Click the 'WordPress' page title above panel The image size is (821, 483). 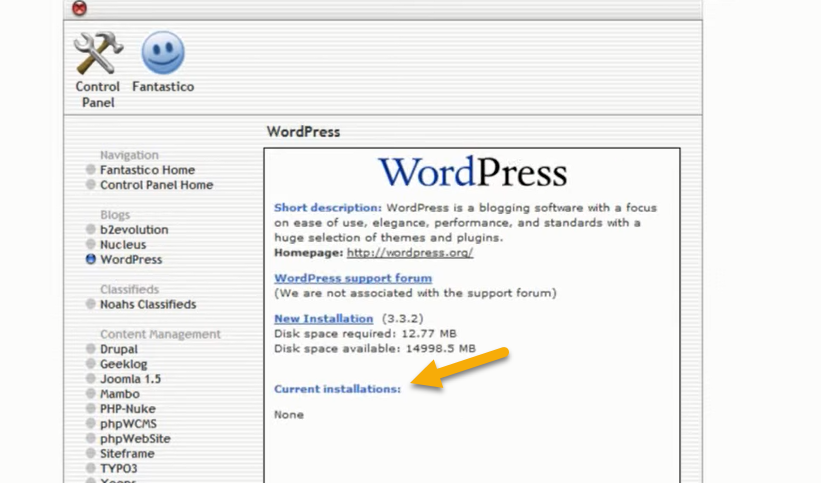(x=303, y=131)
